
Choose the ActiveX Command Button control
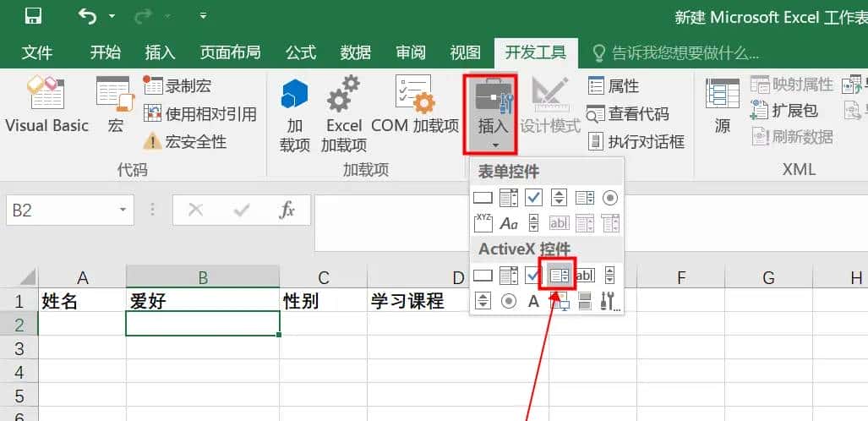click(483, 275)
